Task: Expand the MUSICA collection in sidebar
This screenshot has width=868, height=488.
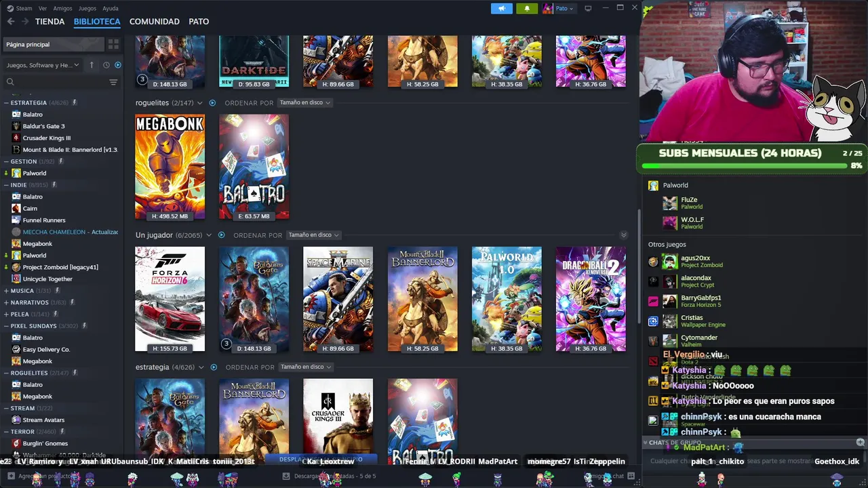Action: tap(6, 291)
